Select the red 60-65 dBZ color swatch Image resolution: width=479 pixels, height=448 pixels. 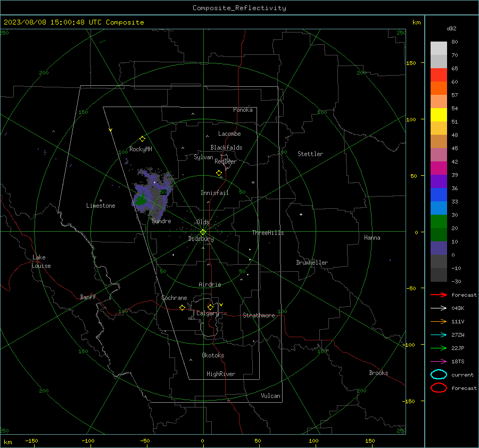click(x=439, y=75)
